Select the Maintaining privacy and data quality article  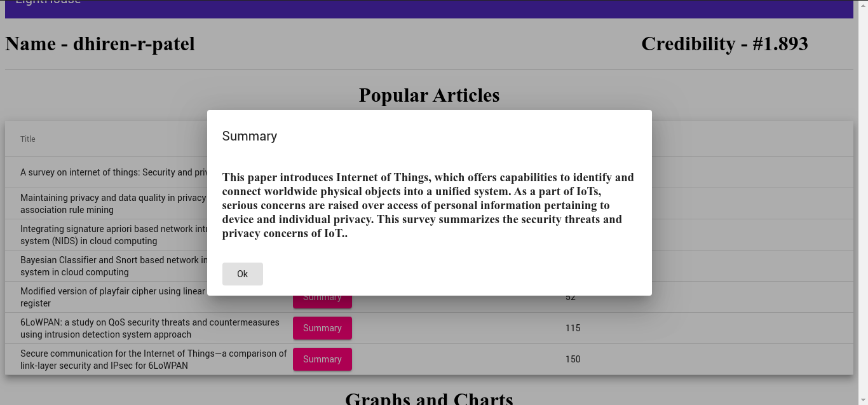(x=102, y=203)
